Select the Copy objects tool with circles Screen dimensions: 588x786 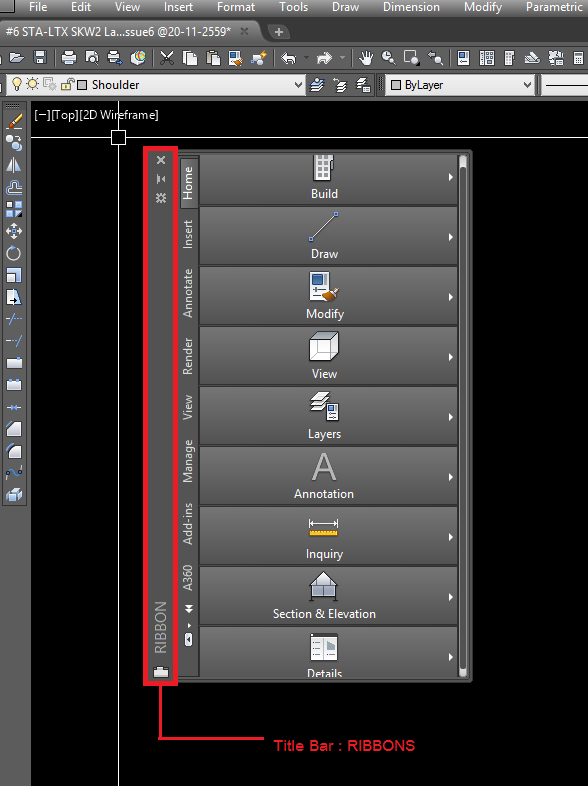point(14,143)
